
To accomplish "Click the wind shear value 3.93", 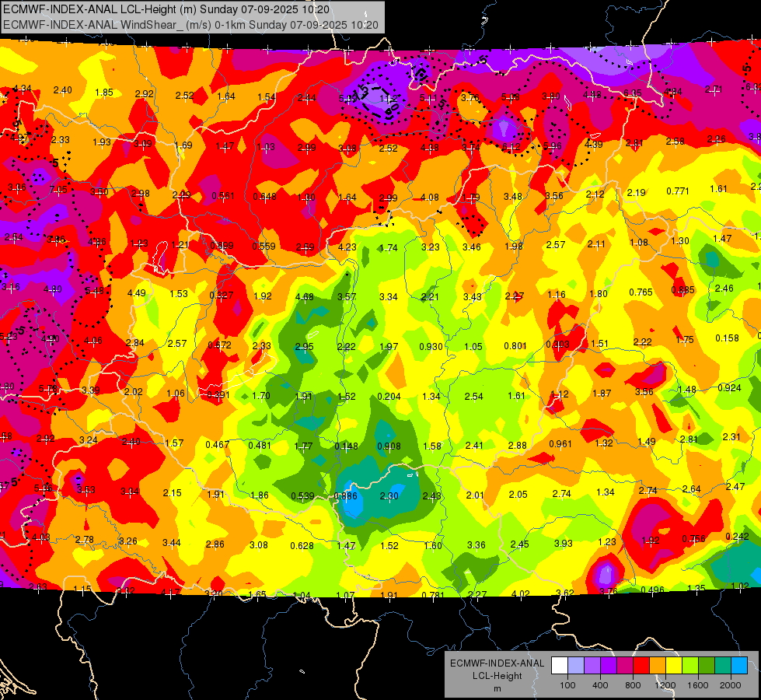I will 563,543.
